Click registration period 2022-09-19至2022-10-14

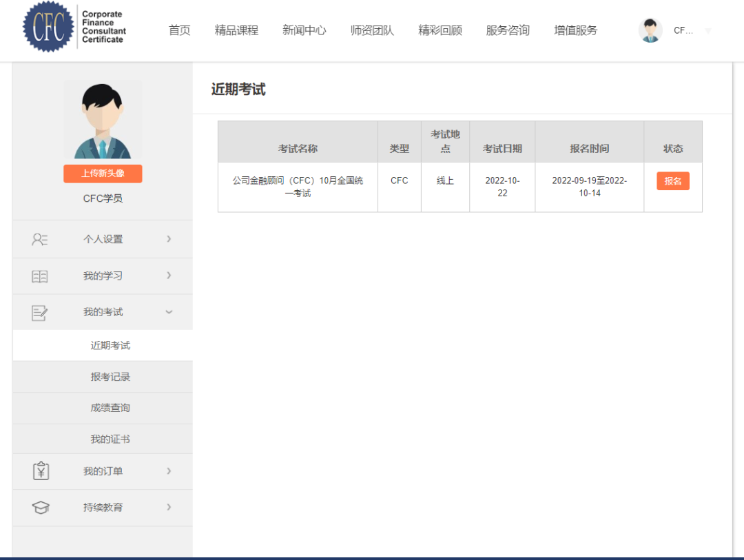pyautogui.click(x=589, y=187)
